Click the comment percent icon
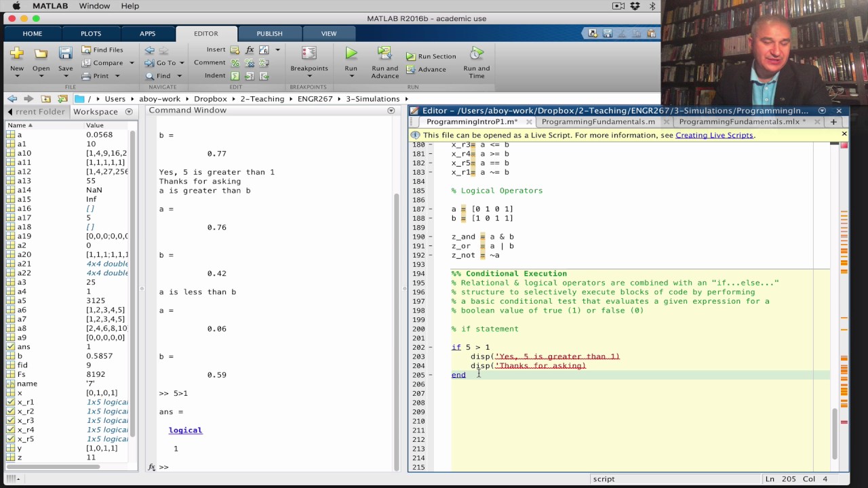Image resolution: width=868 pixels, height=488 pixels. tap(235, 63)
